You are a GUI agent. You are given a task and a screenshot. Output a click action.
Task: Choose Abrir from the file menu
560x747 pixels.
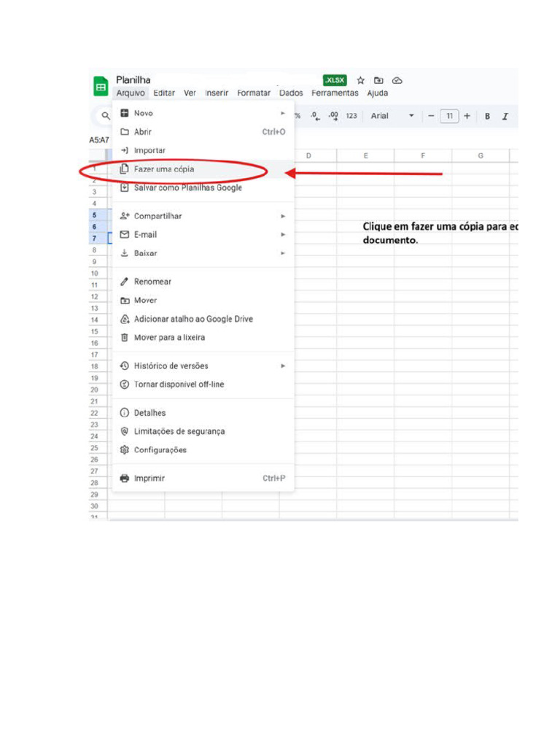203,132
